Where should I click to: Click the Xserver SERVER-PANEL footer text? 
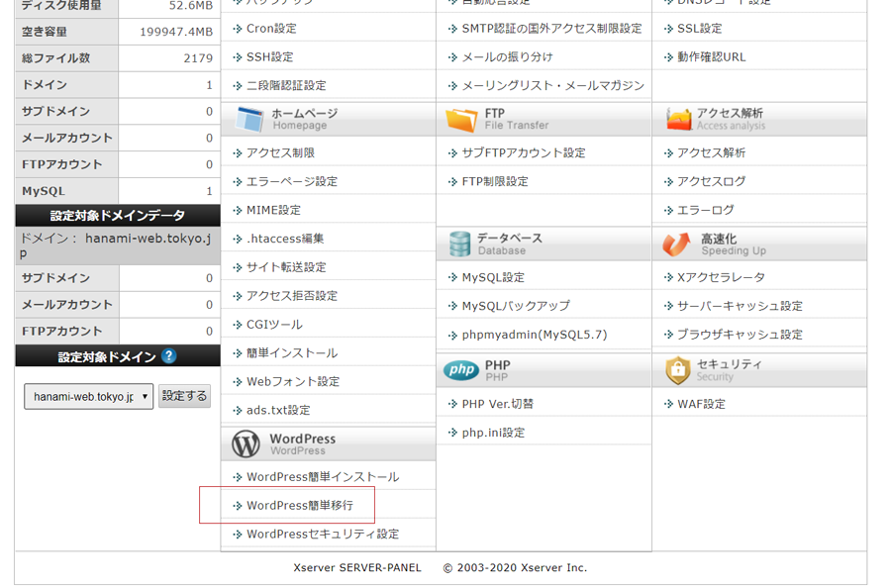[357, 567]
